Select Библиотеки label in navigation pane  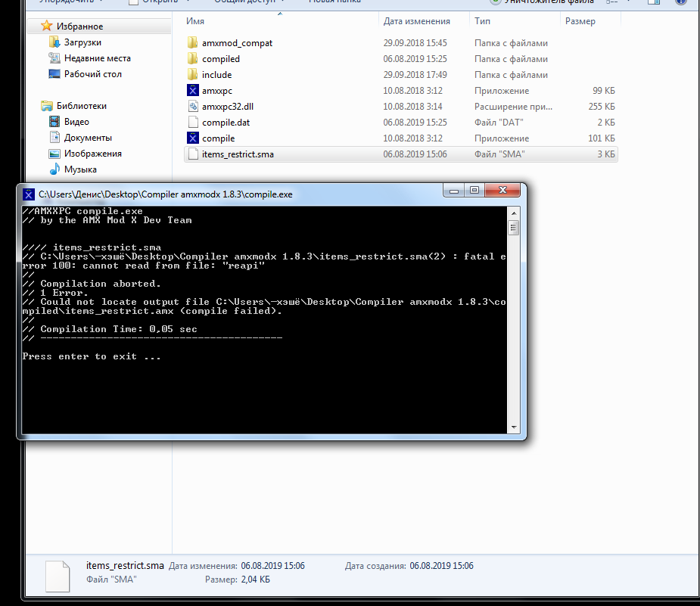[x=82, y=106]
